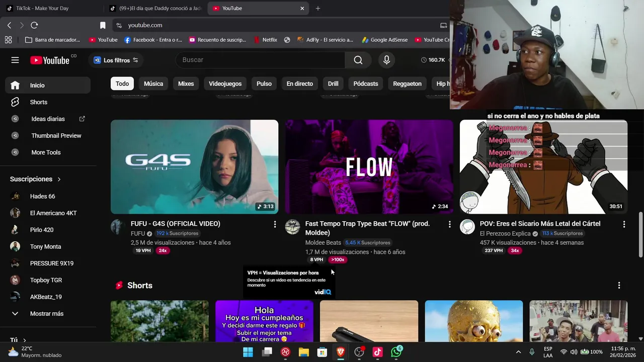Viewport: 644px width, 362px height.
Task: Open the cumpleaños Short thumbnail
Action: (x=264, y=322)
